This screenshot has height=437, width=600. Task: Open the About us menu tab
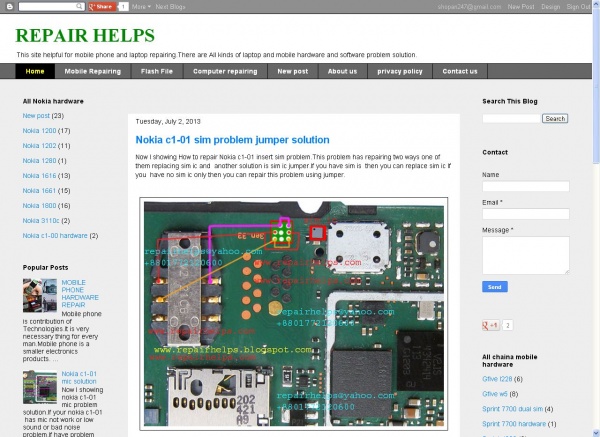coord(342,71)
